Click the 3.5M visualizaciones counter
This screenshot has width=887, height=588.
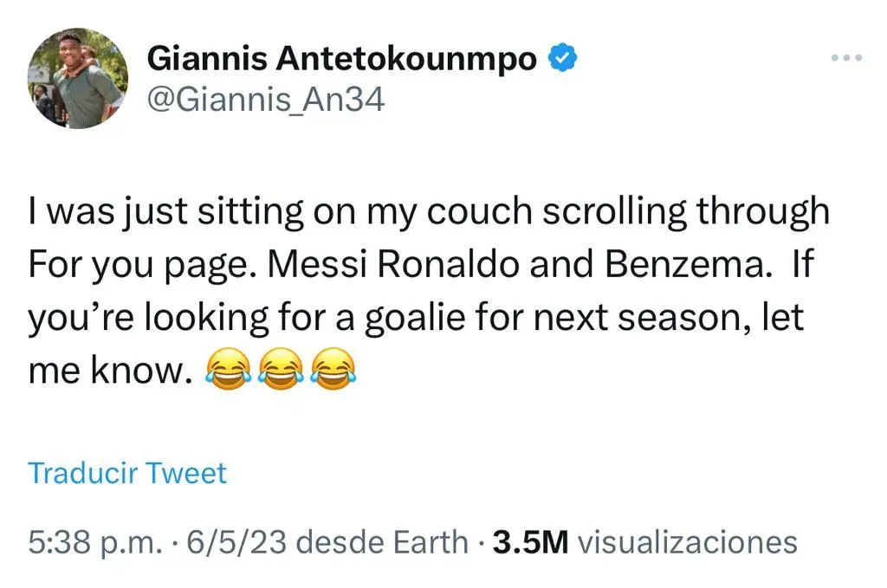642,542
